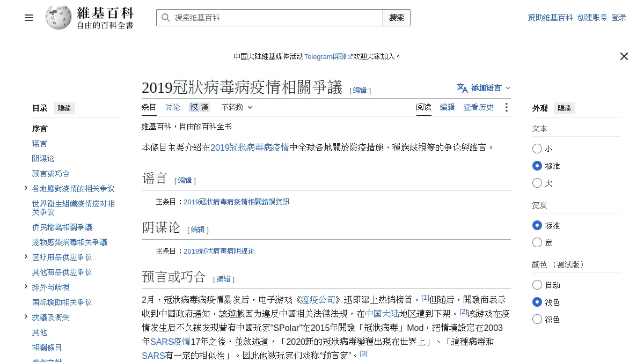Select small text size

click(537, 149)
